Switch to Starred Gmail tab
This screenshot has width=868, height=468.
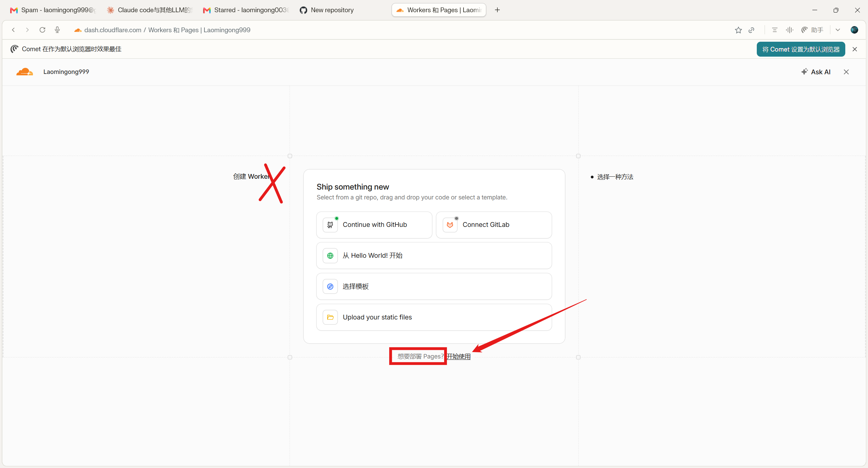point(246,10)
